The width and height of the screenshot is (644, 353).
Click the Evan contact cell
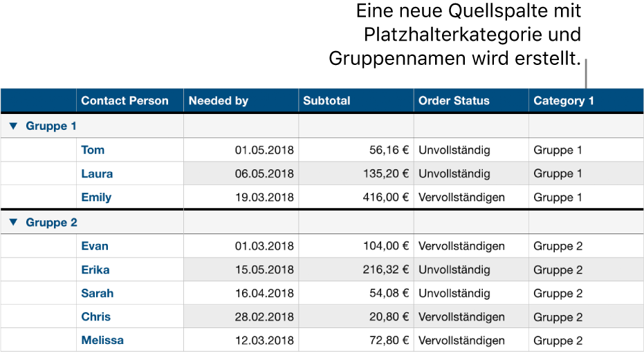[95, 246]
